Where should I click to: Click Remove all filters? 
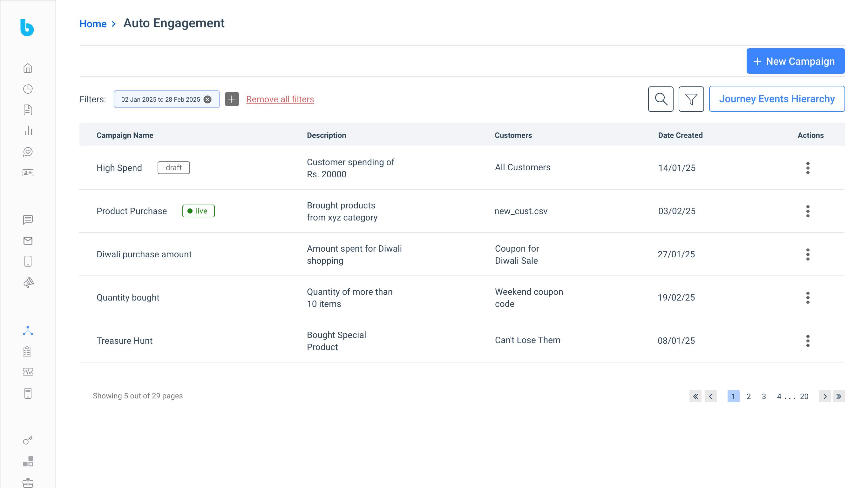coord(280,99)
